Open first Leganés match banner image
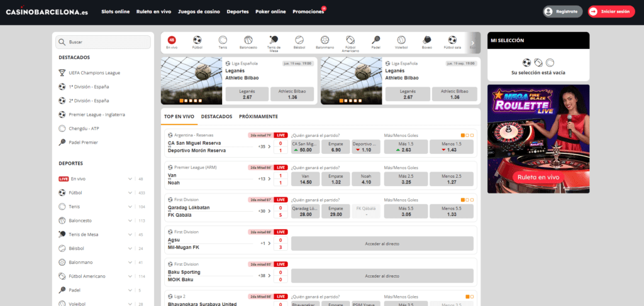 (191, 81)
